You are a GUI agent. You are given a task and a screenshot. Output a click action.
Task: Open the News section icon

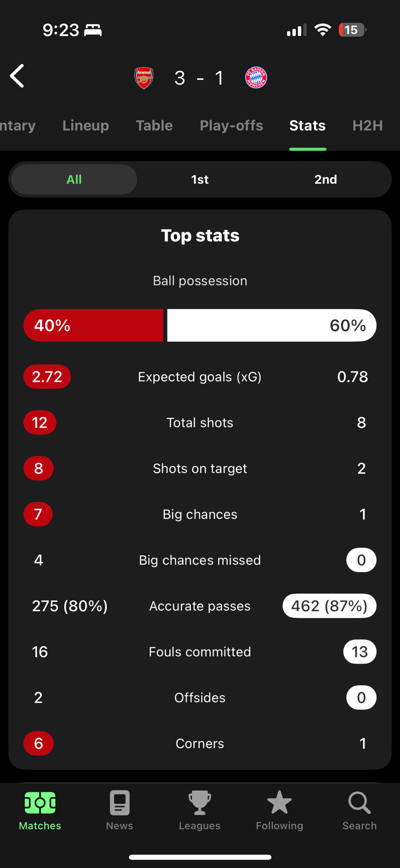click(x=120, y=803)
